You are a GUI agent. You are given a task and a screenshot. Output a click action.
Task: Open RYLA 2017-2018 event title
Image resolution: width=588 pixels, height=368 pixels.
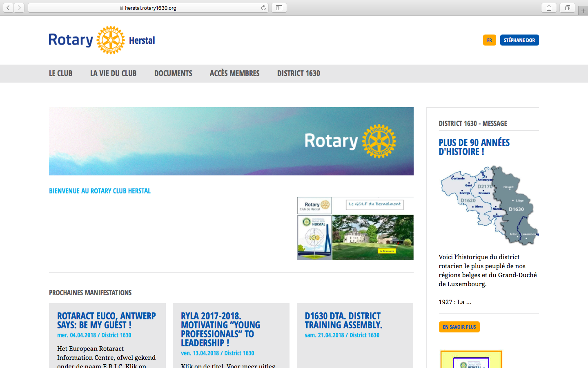pyautogui.click(x=220, y=330)
